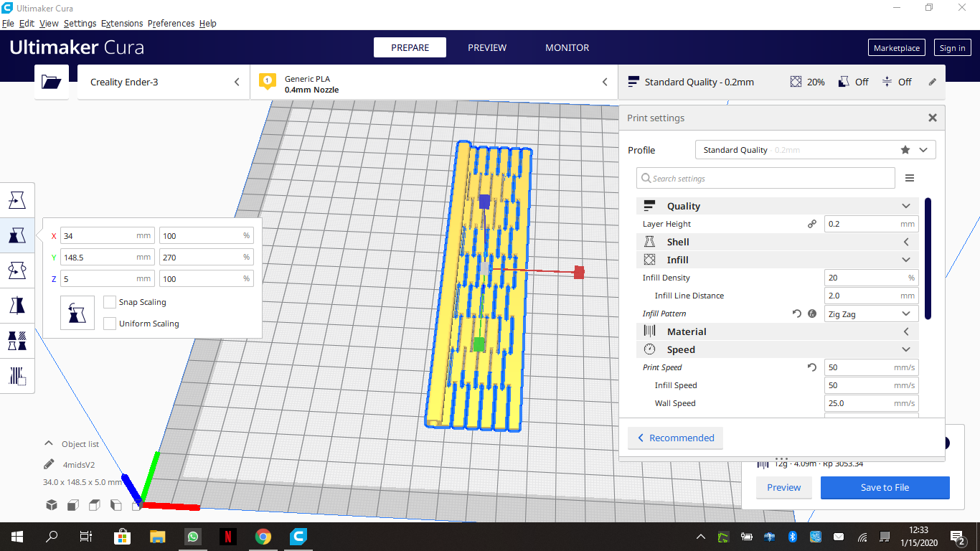Switch to the left side view cube icon
The width and height of the screenshot is (980, 551).
[116, 505]
